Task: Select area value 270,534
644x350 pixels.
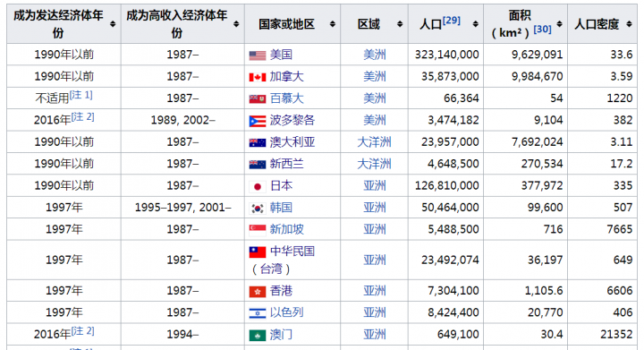Action: [x=542, y=164]
